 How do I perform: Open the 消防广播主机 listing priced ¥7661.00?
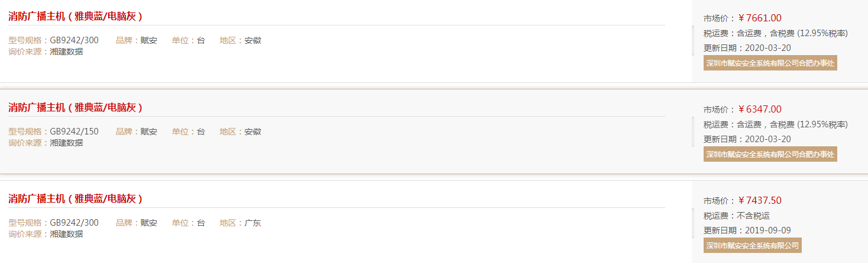click(75, 16)
